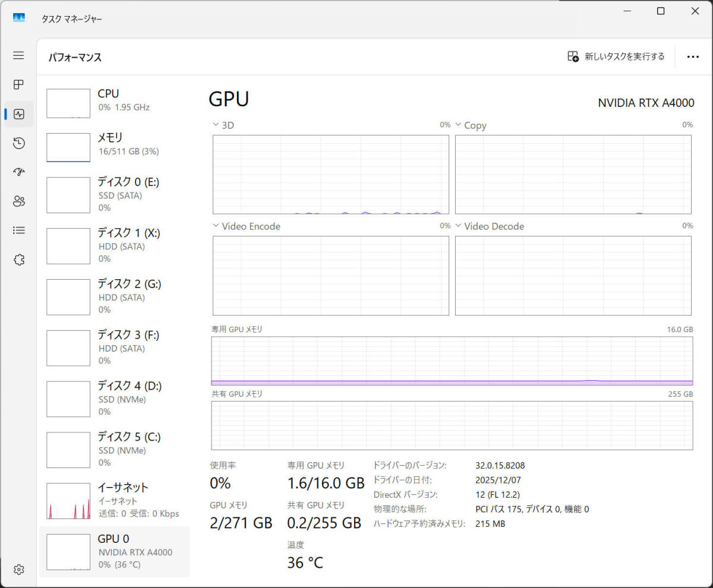Click the パフォーマンス page heading

(x=75, y=58)
